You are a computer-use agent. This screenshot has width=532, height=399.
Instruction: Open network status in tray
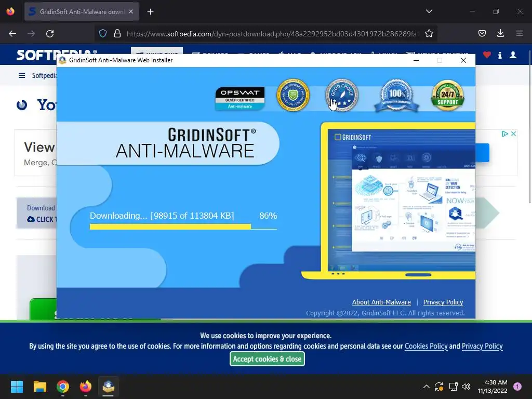(453, 387)
